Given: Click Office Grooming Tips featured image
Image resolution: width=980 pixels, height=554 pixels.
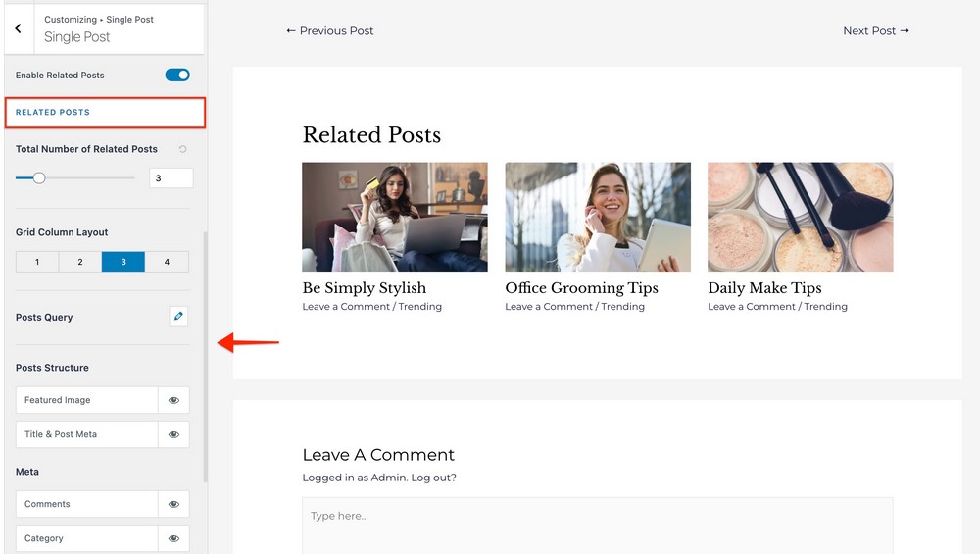Looking at the screenshot, I should click(x=598, y=217).
